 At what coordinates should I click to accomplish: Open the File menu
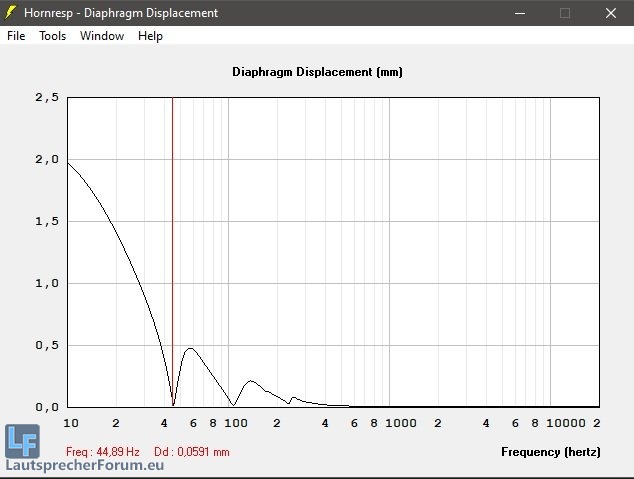click(16, 36)
